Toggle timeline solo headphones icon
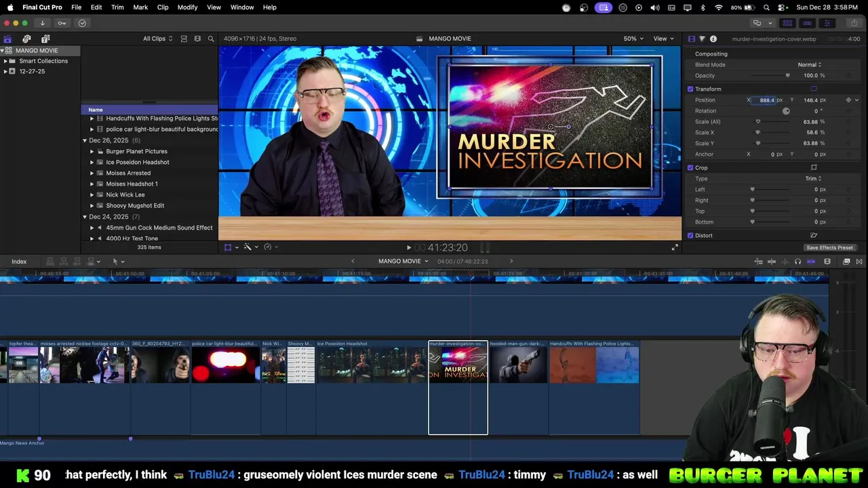Image resolution: width=868 pixels, height=488 pixels. click(797, 262)
